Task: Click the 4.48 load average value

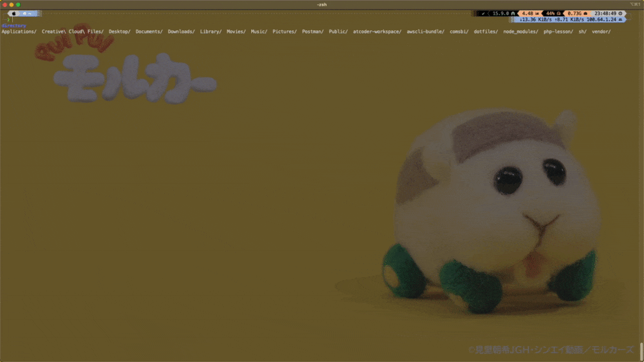Action: 527,14
